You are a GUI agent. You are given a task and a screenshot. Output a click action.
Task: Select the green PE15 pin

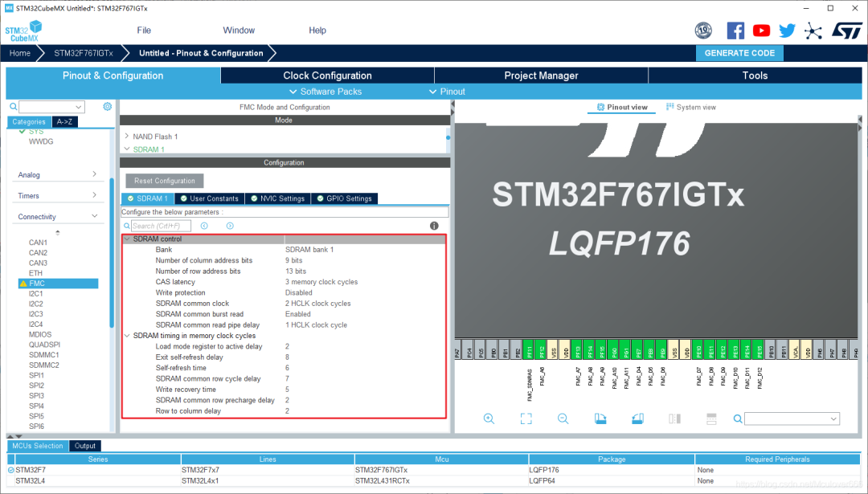[x=759, y=351]
